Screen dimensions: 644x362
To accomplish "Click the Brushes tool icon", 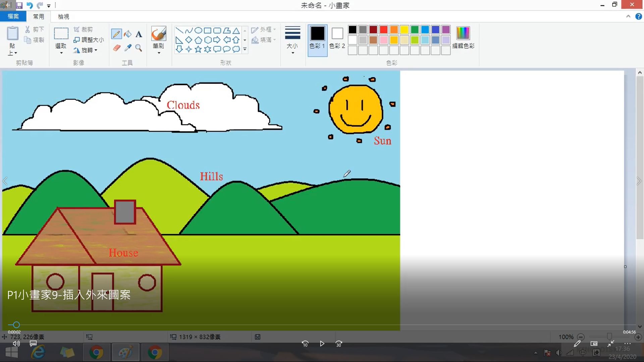I will 158,34.
